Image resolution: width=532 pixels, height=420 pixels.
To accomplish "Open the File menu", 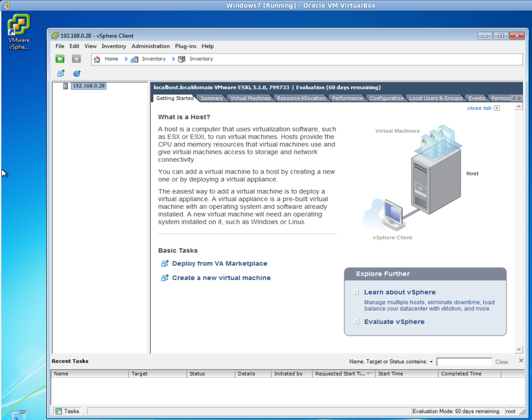I will pyautogui.click(x=60, y=46).
